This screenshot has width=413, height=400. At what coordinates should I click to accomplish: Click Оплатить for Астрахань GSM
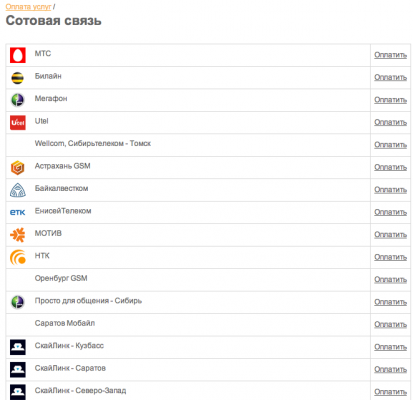(x=390, y=167)
